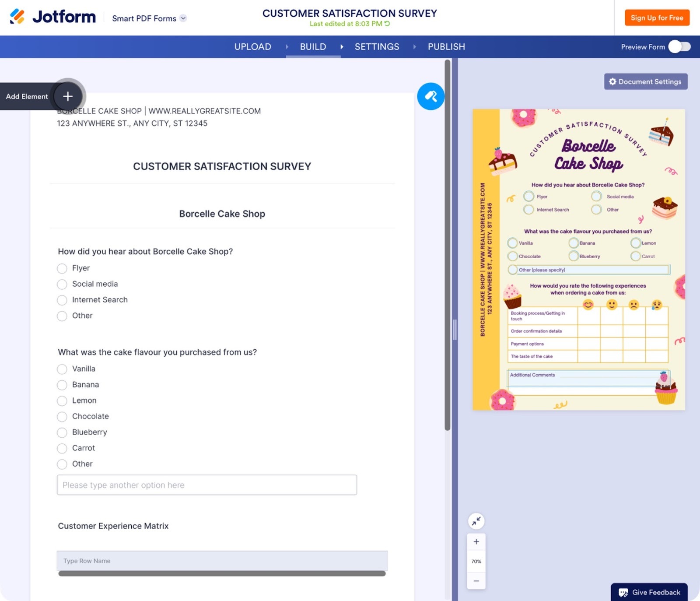Open Document Settings with the gear icon

pos(612,81)
